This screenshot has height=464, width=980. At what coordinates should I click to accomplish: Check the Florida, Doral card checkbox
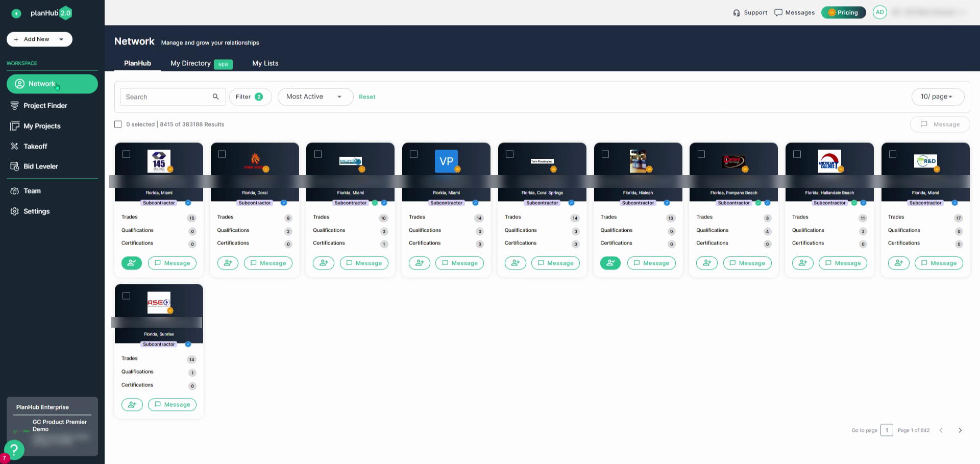[x=222, y=154]
